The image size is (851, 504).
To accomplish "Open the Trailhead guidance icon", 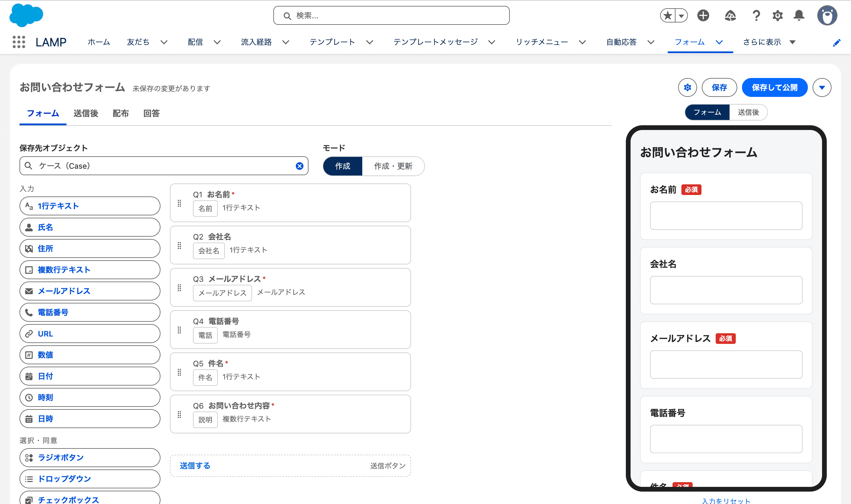I will (x=730, y=16).
